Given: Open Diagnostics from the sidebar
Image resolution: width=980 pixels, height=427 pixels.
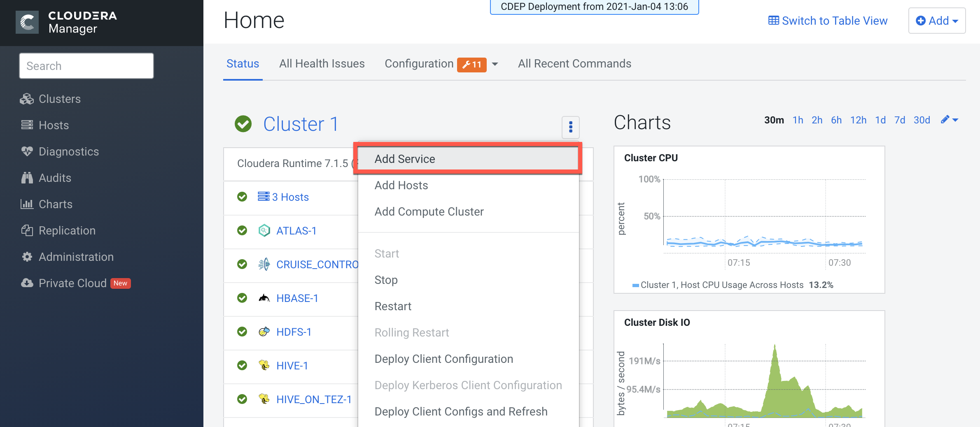Looking at the screenshot, I should click(x=60, y=151).
